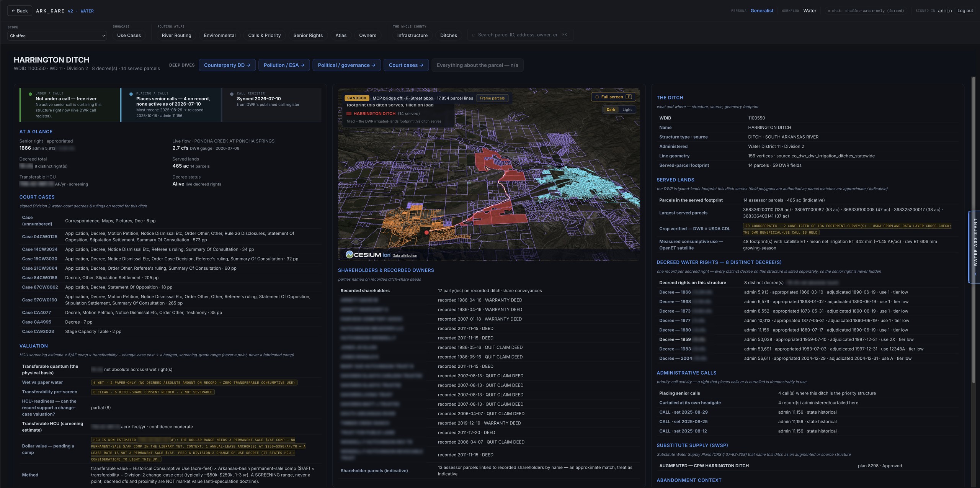Switch the map to Dark theme
The height and width of the screenshot is (488, 980).
[x=611, y=110]
